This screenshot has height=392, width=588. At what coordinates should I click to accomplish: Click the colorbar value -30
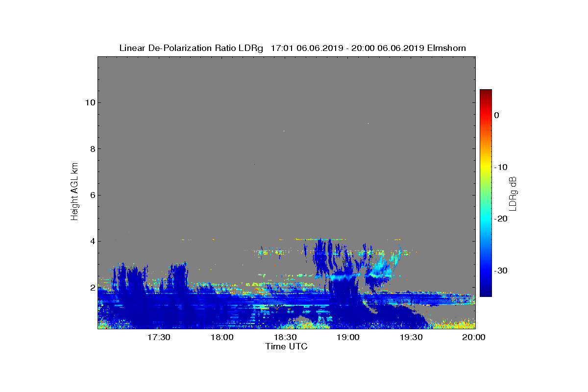(501, 270)
